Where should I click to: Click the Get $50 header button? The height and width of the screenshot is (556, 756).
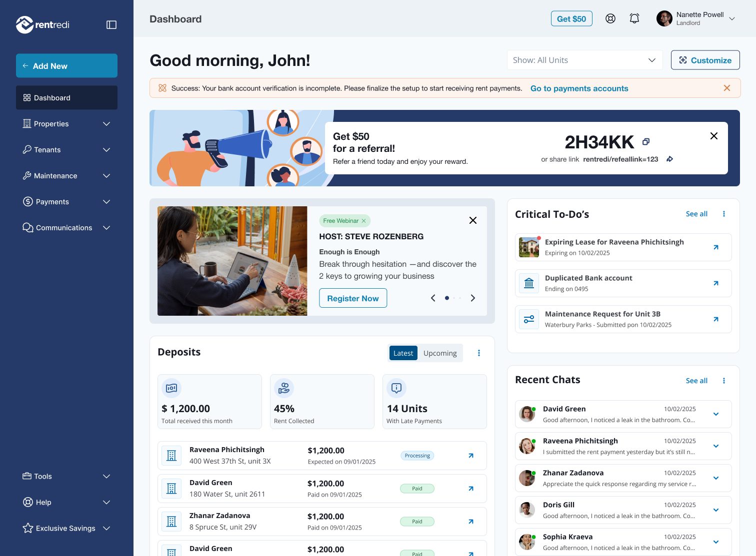coord(571,18)
